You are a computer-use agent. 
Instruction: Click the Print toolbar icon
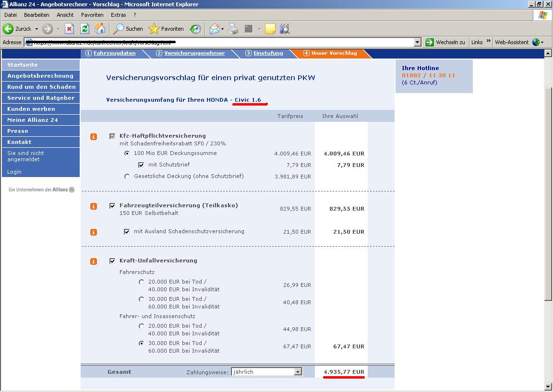tap(233, 29)
